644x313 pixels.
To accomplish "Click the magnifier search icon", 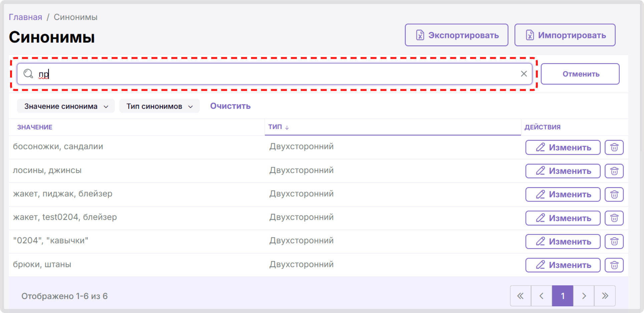I will tap(28, 74).
